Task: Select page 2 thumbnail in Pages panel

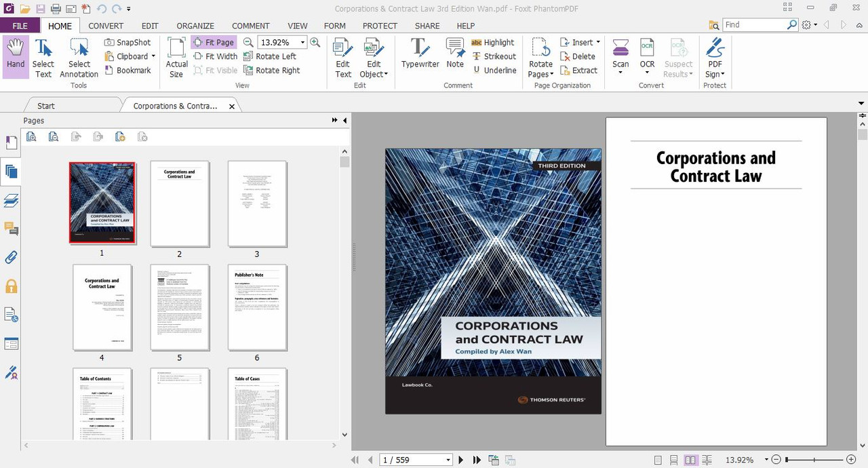Action: click(180, 203)
